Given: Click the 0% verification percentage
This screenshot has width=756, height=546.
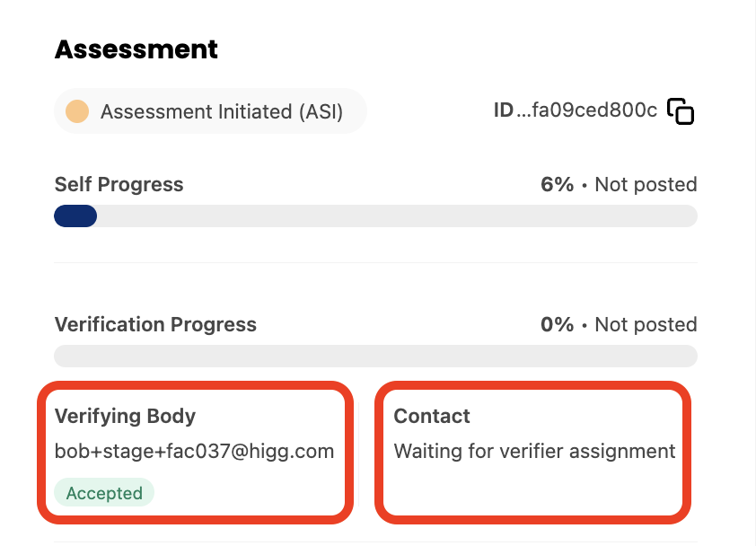Looking at the screenshot, I should pyautogui.click(x=558, y=324).
